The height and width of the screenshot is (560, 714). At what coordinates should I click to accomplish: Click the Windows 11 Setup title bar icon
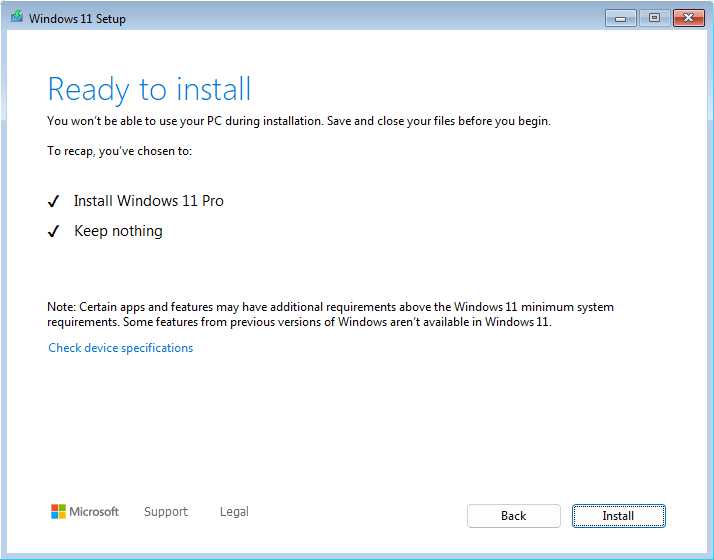coord(16,18)
